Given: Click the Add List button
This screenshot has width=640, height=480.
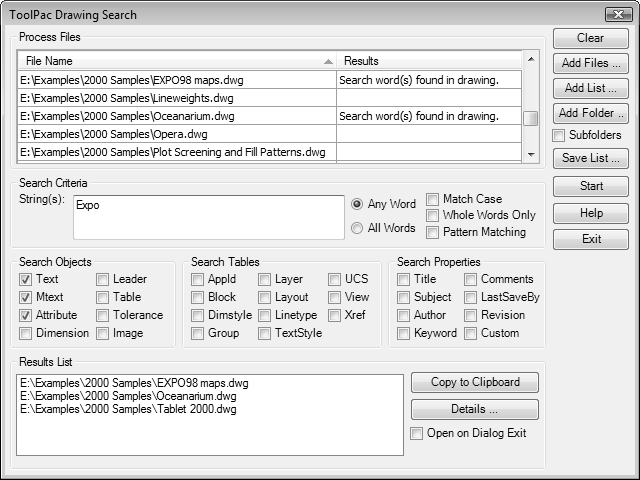Looking at the screenshot, I should tap(591, 88).
